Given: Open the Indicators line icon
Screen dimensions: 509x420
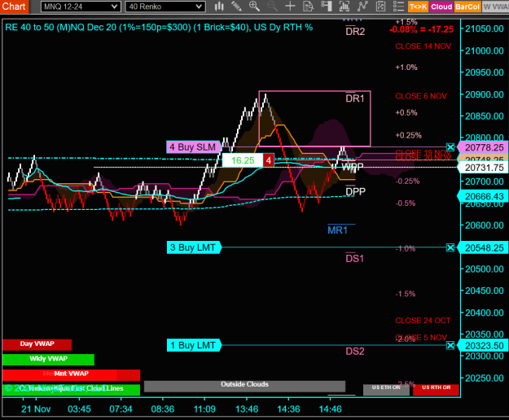Looking at the screenshot, I should tap(362, 7).
